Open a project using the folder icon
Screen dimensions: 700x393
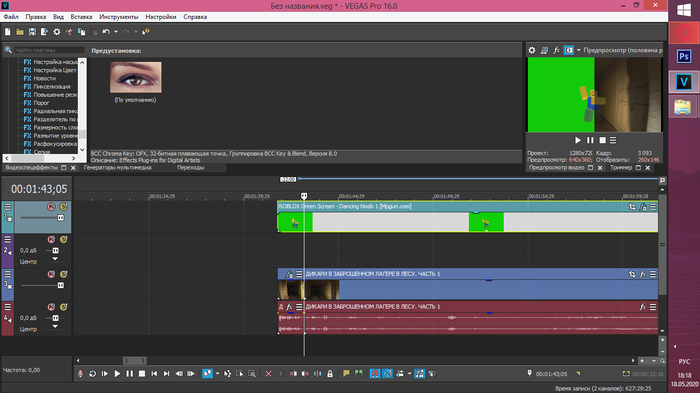[x=20, y=32]
